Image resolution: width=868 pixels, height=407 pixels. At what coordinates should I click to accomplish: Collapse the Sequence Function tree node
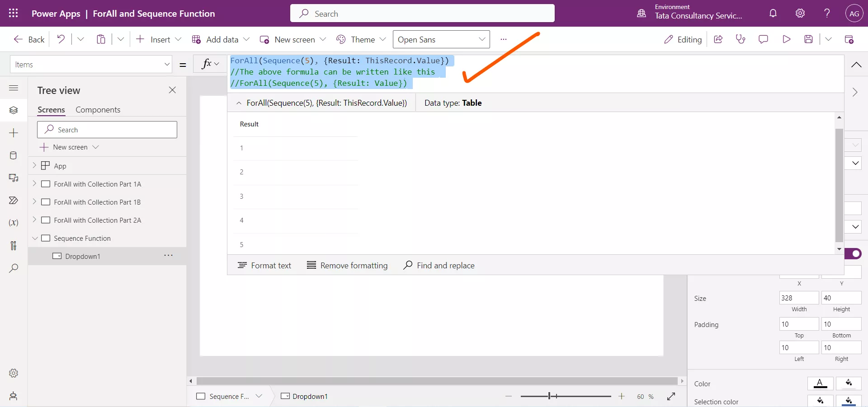coord(35,238)
